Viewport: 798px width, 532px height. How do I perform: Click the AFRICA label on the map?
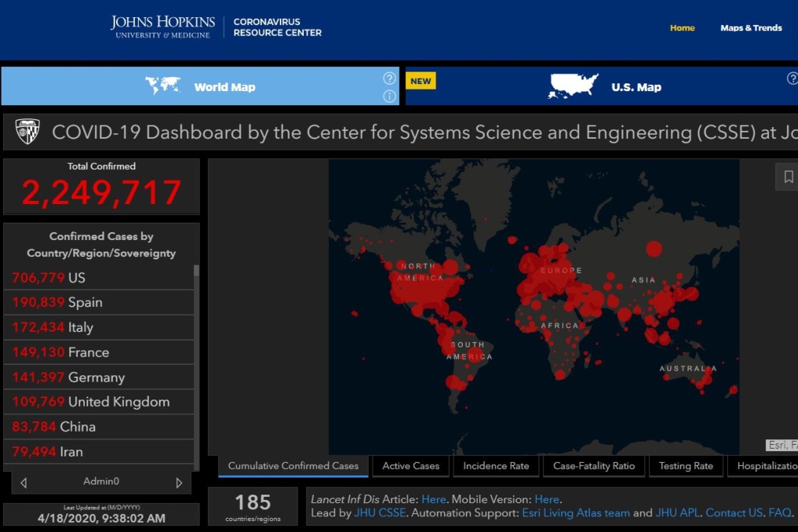[560, 326]
